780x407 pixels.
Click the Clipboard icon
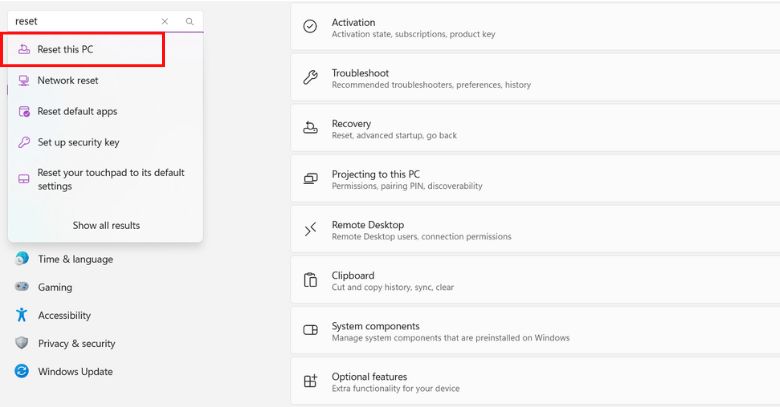click(310, 281)
